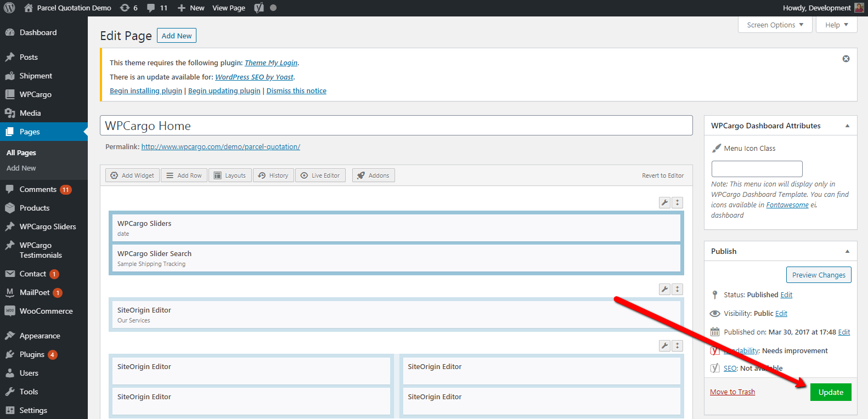Image resolution: width=868 pixels, height=419 pixels.
Task: Open wrench settings above the WPCargo Sliders row
Action: pos(664,202)
